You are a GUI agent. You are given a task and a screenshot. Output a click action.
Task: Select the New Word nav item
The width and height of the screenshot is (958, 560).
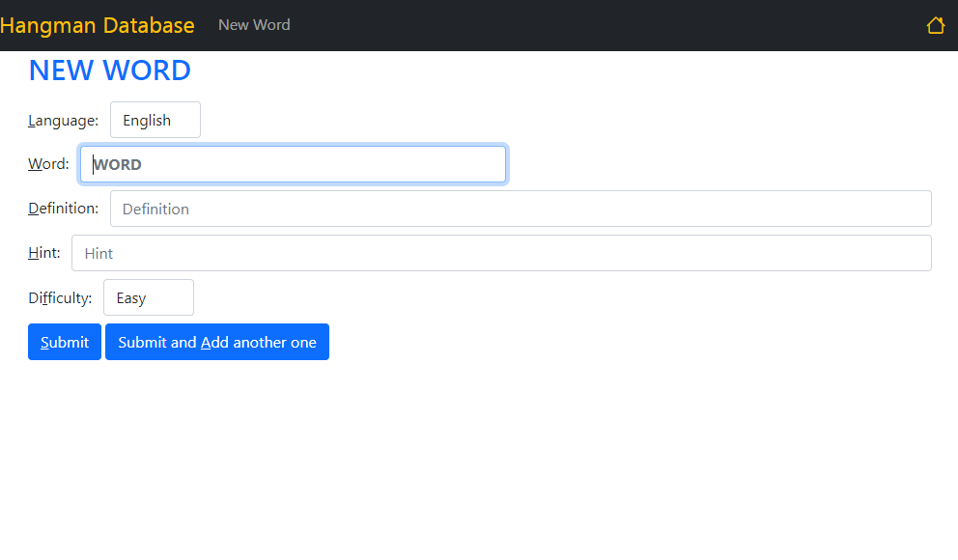click(254, 25)
